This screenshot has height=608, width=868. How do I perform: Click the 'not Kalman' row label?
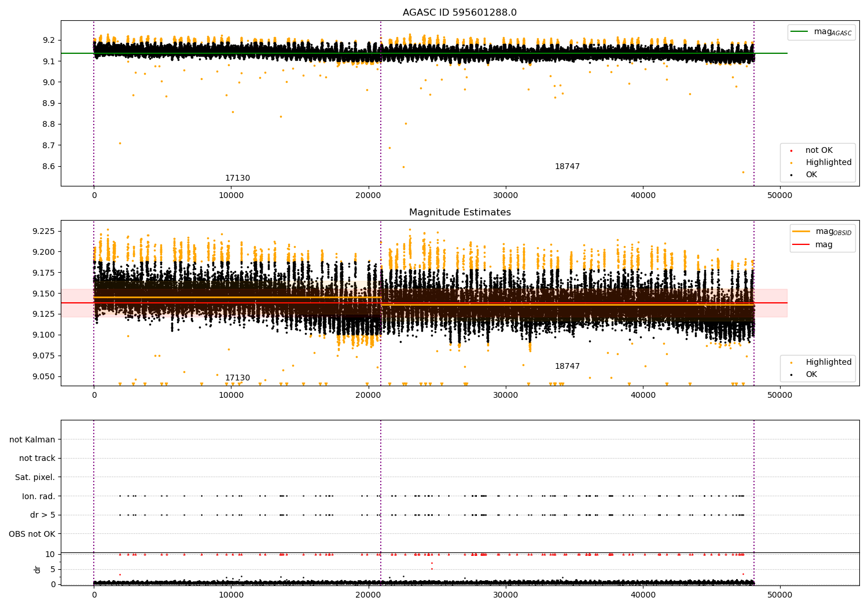[x=32, y=439]
